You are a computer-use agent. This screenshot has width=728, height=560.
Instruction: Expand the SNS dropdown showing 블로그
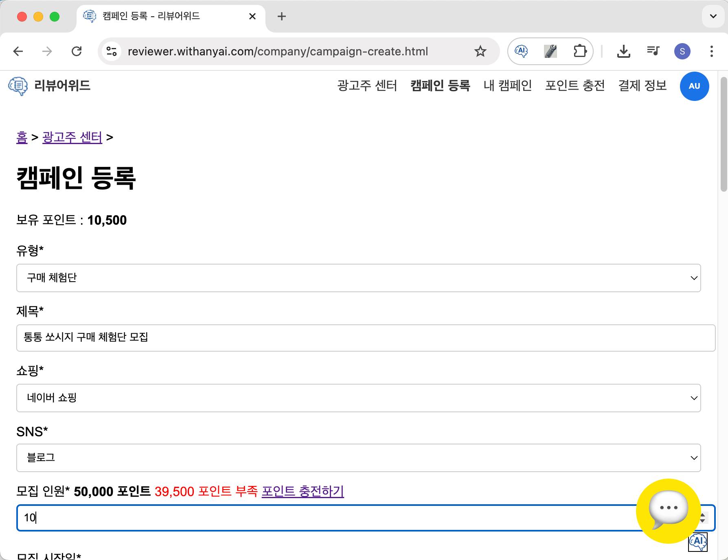pos(358,458)
